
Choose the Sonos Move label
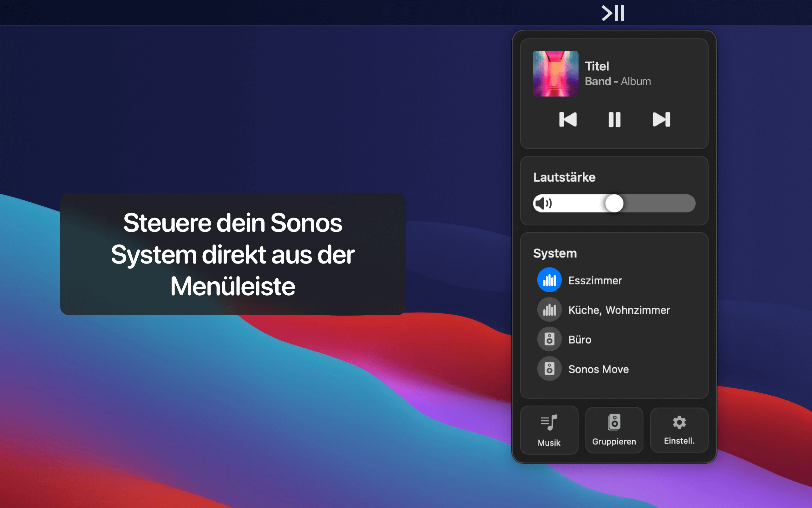click(599, 369)
